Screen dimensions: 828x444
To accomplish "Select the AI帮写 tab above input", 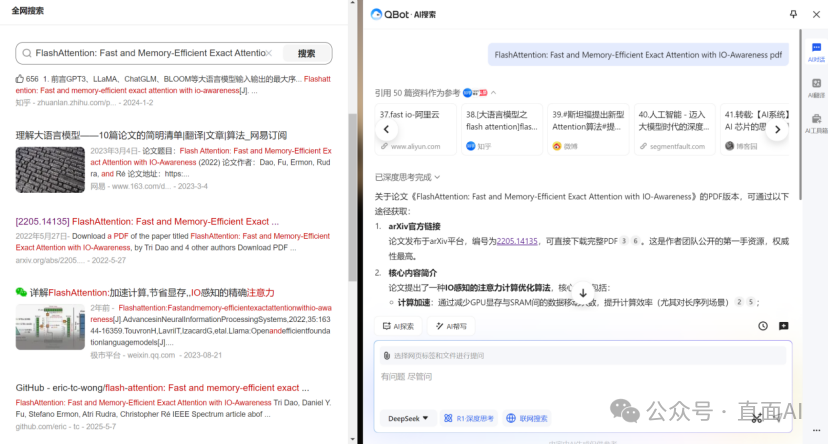I will coord(451,326).
